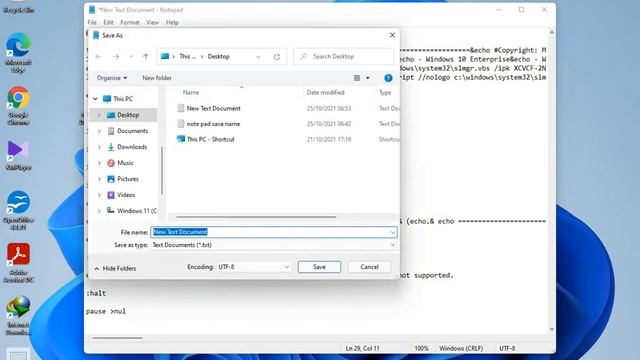Click Hide Folders toggle
Screen dimensions: 640x360
(x=115, y=269)
